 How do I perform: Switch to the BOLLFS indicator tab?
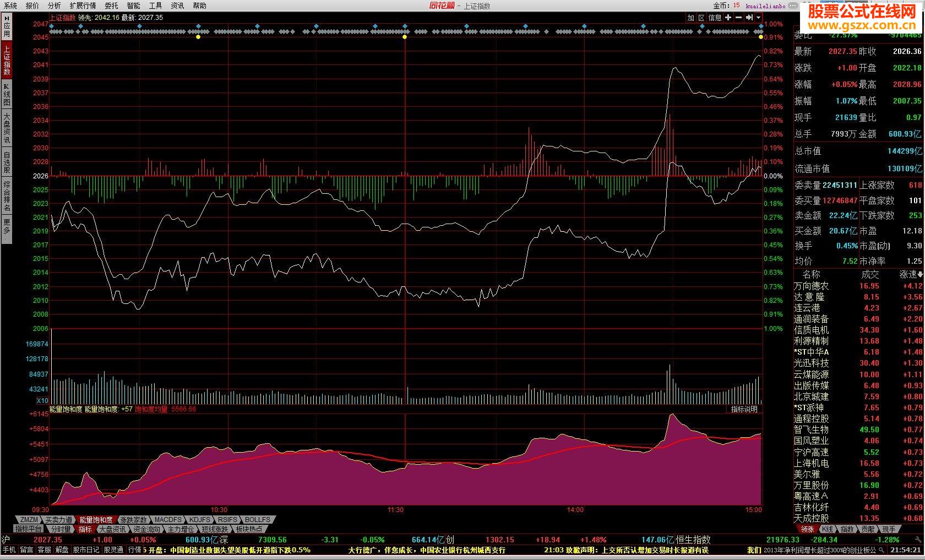(x=257, y=520)
